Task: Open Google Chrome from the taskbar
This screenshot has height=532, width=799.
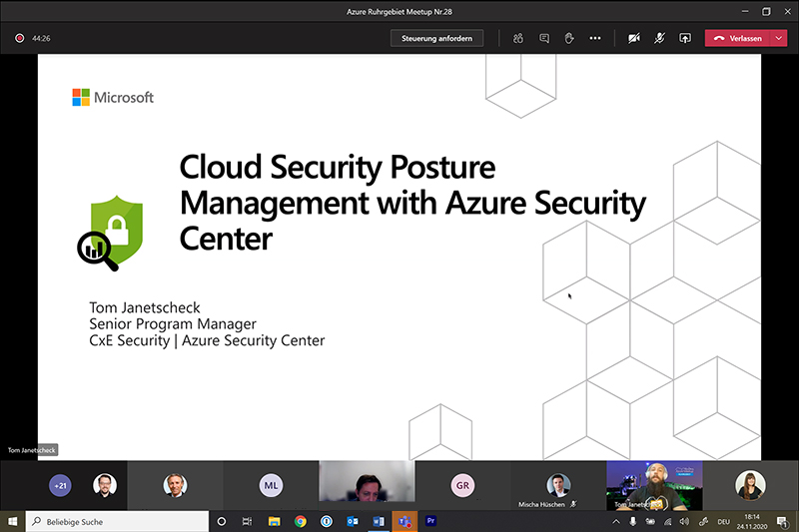Action: [301, 521]
